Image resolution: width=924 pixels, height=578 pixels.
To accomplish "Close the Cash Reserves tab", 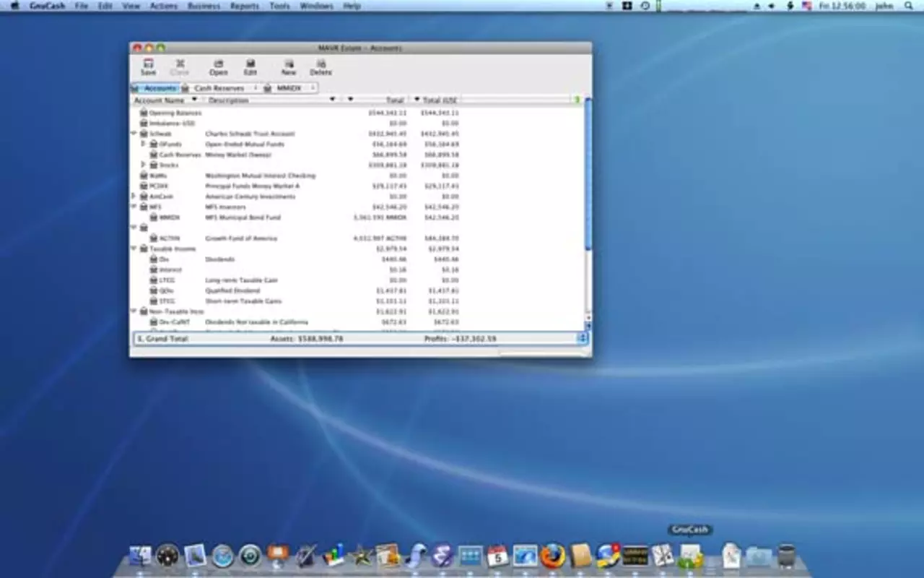I will tap(254, 88).
